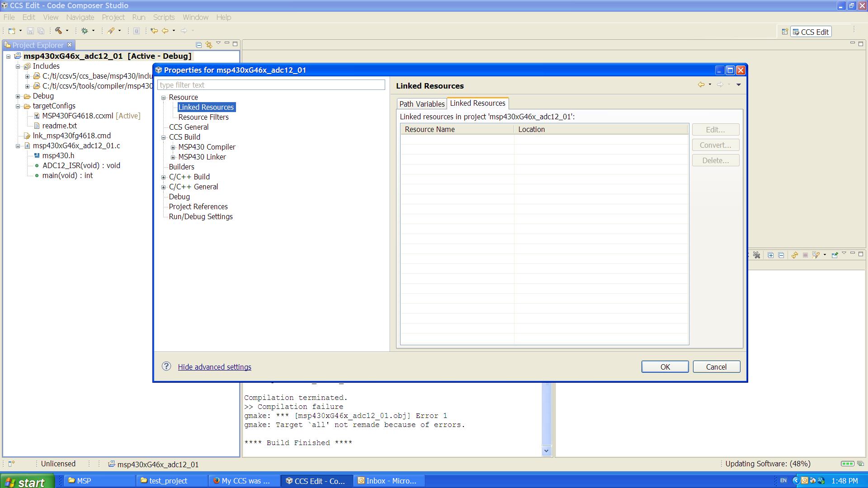Viewport: 868px width, 488px height.
Task: Open the Build hammer dropdown arrow
Action: 67,31
